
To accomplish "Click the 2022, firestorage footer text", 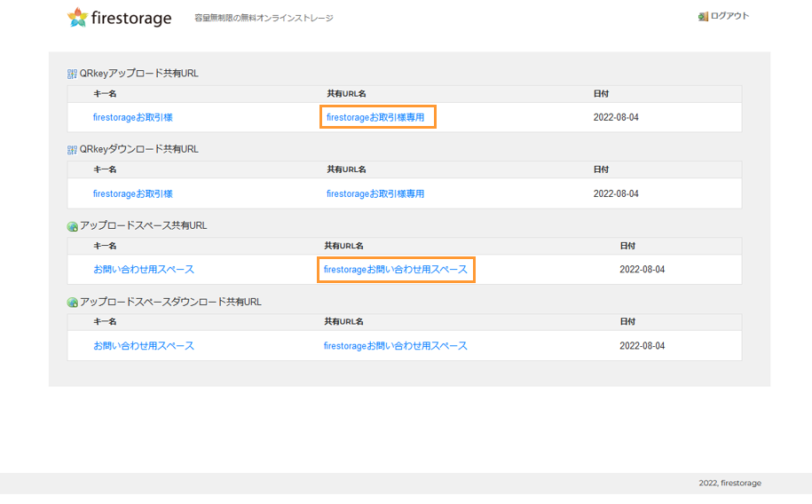I will tap(730, 483).
